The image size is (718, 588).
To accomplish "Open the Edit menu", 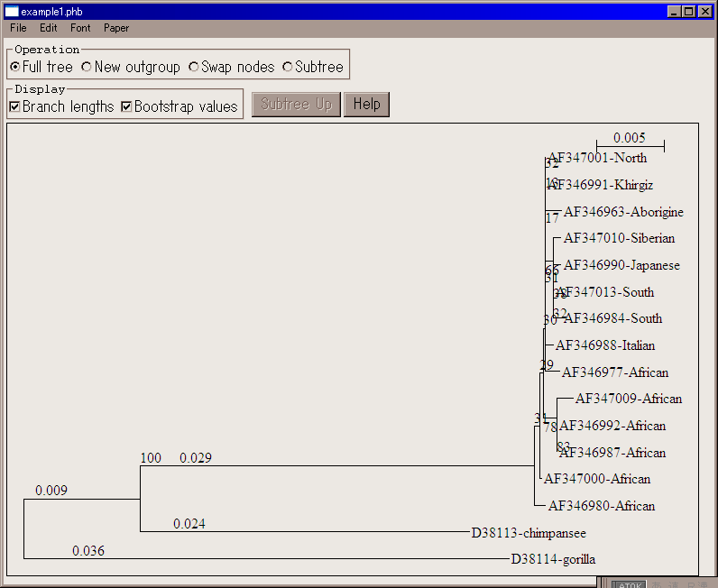I will pyautogui.click(x=48, y=28).
